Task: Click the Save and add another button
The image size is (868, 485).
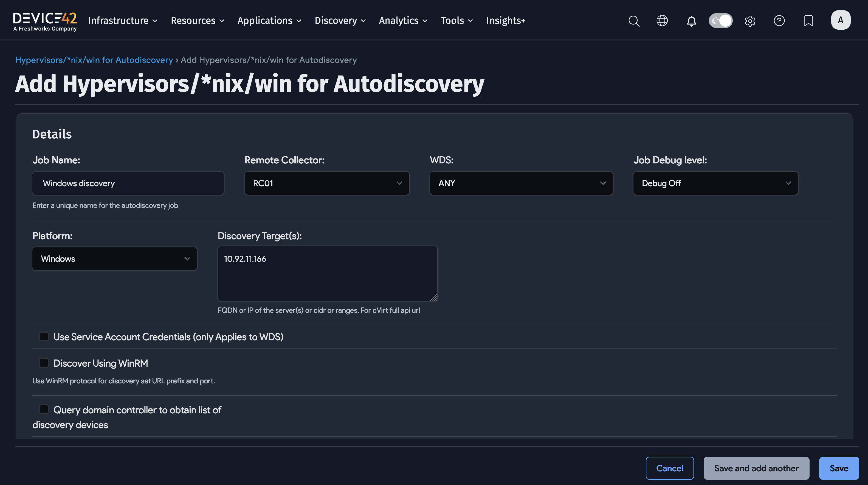Action: coord(756,468)
